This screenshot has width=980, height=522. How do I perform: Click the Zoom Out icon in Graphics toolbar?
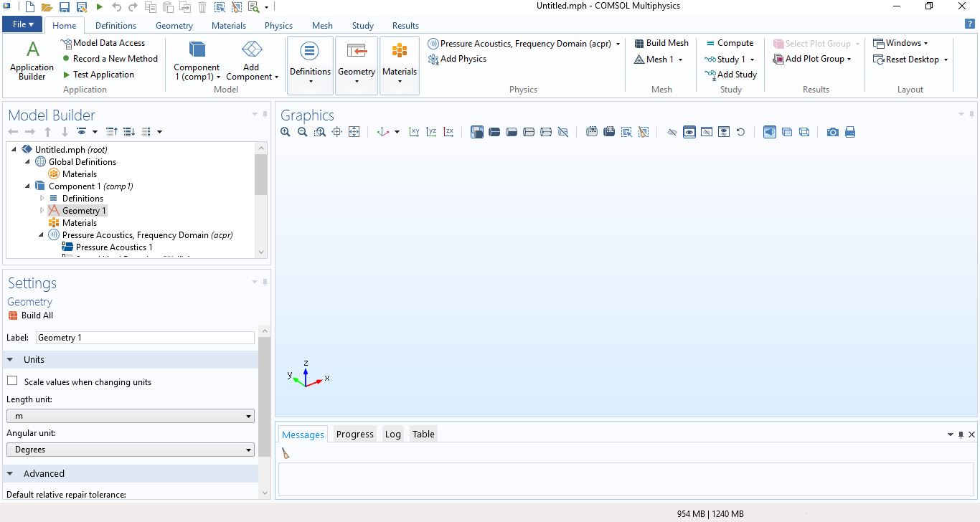(303, 132)
